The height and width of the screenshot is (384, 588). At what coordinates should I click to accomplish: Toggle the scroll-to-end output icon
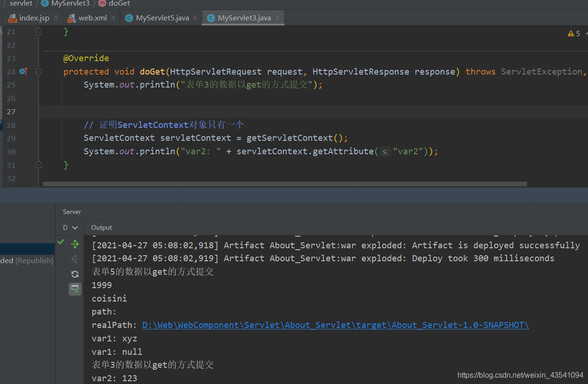75,289
